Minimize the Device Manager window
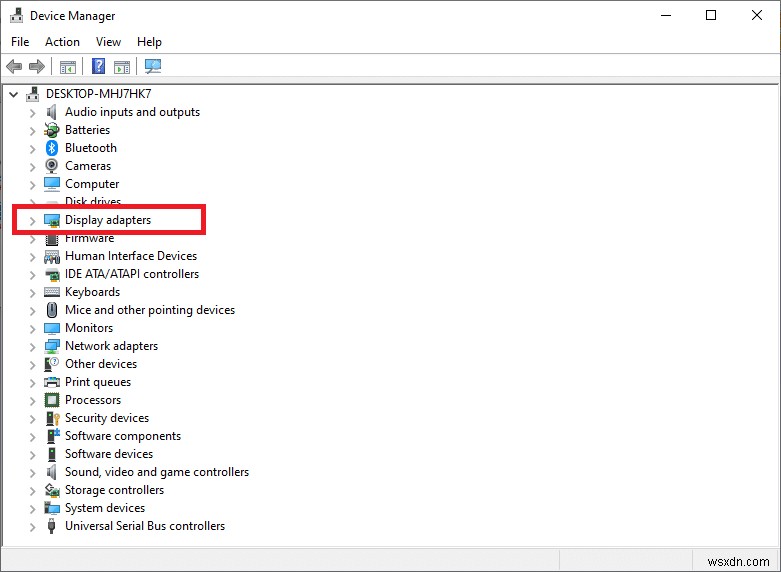The width and height of the screenshot is (781, 572). pyautogui.click(x=666, y=15)
